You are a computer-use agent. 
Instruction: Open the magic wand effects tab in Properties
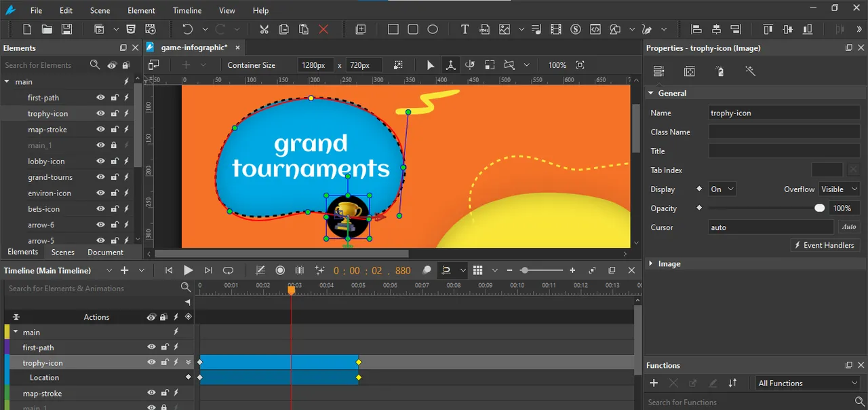click(x=750, y=71)
